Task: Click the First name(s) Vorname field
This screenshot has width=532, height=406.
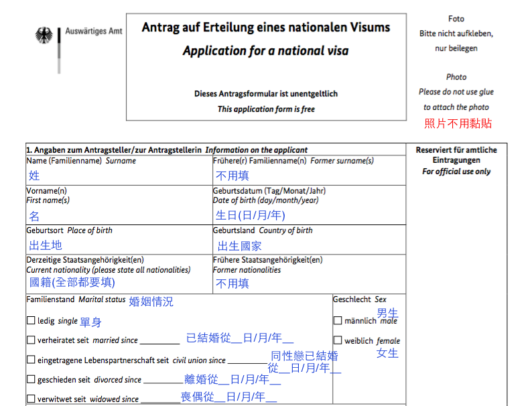Action: tap(119, 205)
